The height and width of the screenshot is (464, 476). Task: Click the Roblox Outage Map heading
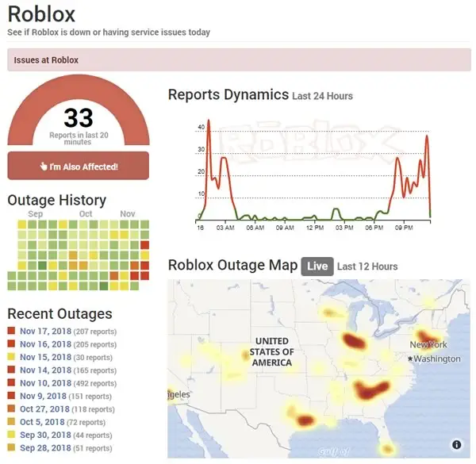coord(232,265)
